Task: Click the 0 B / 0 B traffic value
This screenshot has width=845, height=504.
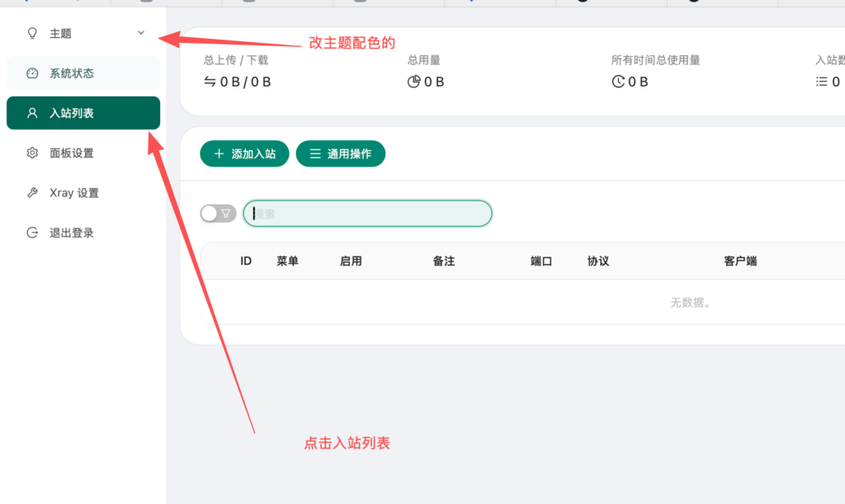Action: (x=245, y=82)
